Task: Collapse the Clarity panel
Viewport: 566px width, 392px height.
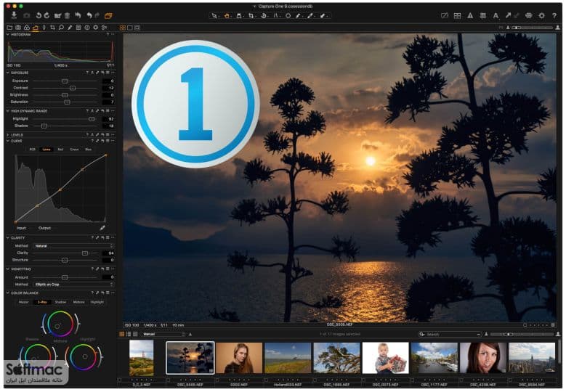Action: [7, 238]
